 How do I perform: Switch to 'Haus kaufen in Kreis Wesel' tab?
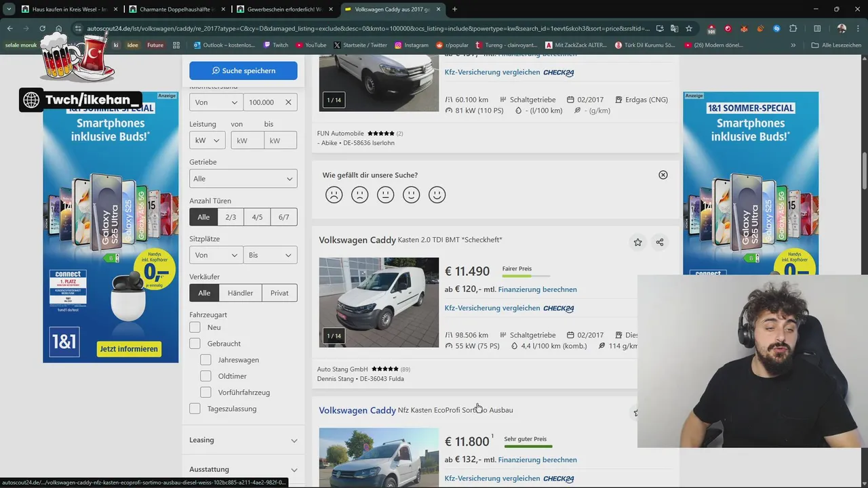[x=68, y=9]
